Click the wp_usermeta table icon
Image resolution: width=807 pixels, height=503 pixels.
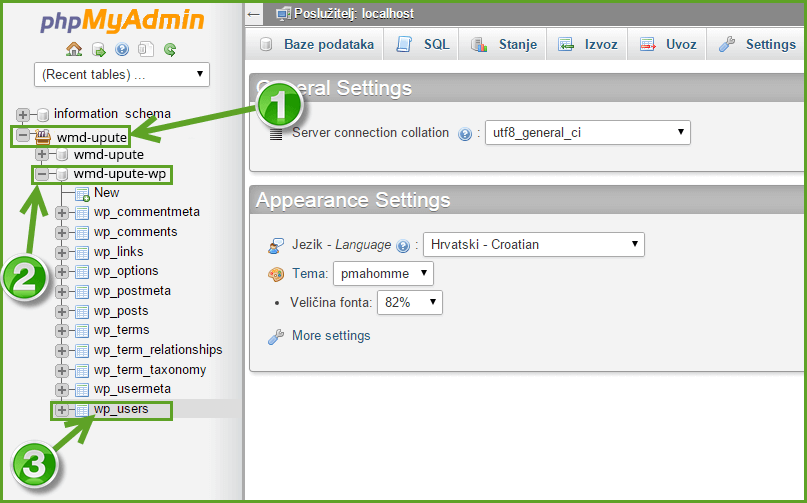(x=82, y=390)
